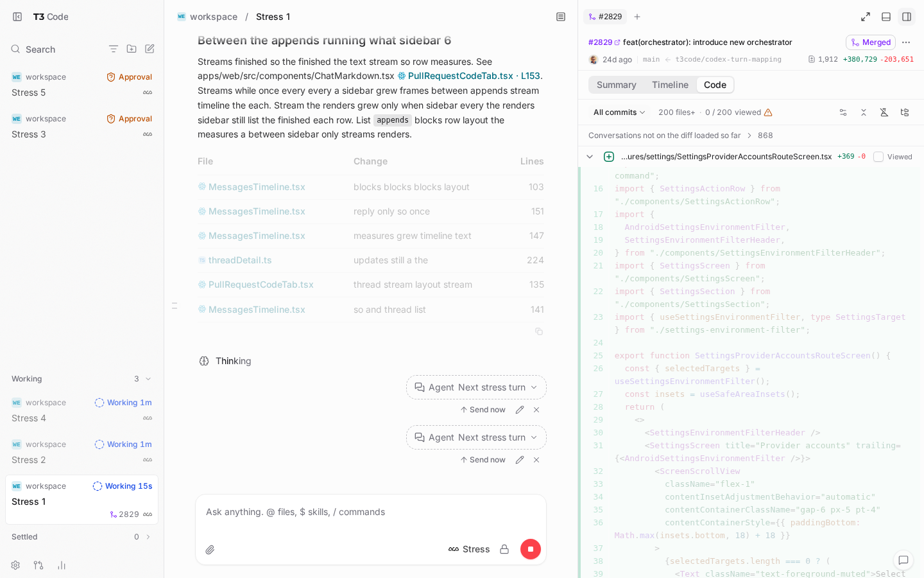Screen dimensions: 924x578
Task: Click Send now on the second queued message
Action: (483, 460)
